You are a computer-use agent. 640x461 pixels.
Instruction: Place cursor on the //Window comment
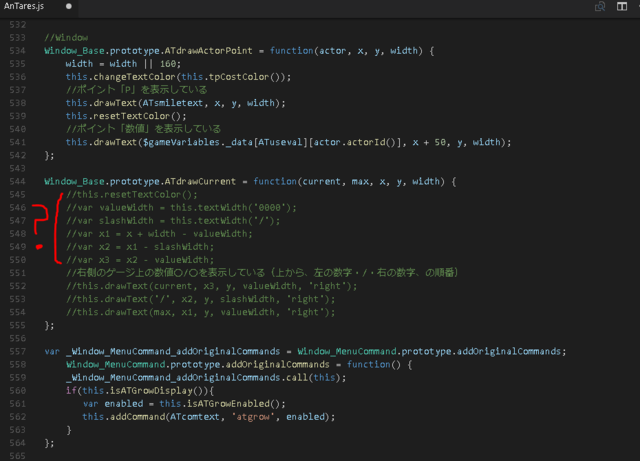66,38
